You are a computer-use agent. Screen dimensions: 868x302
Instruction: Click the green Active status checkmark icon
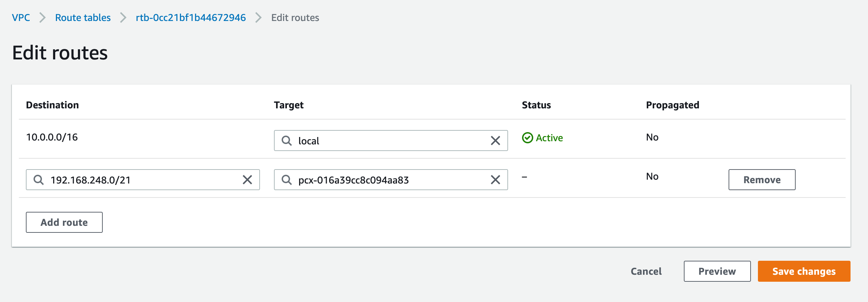527,138
